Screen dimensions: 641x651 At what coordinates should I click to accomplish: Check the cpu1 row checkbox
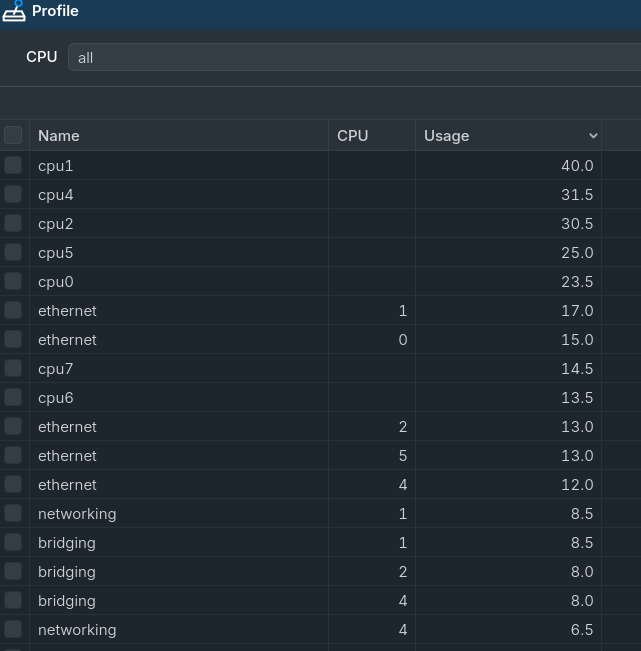[13, 165]
